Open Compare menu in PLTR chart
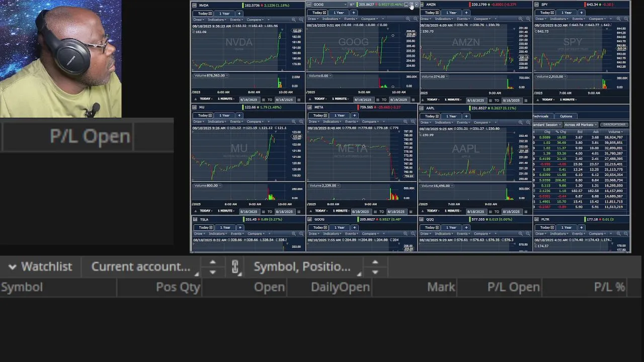The height and width of the screenshot is (362, 644). click(597, 234)
